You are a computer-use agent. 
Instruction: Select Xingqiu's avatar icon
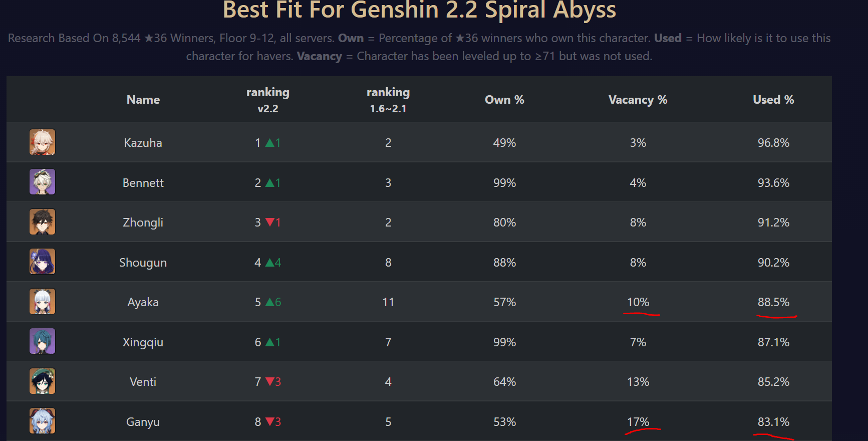42,341
